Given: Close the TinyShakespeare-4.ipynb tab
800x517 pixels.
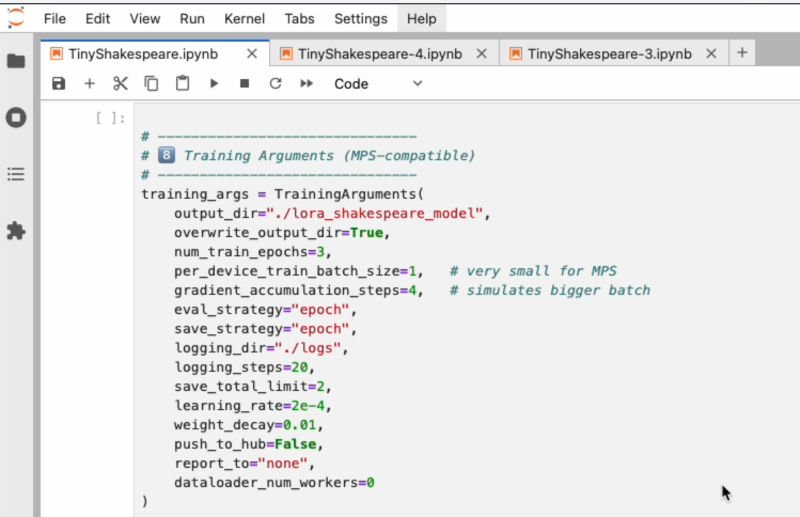Looking at the screenshot, I should (481, 54).
